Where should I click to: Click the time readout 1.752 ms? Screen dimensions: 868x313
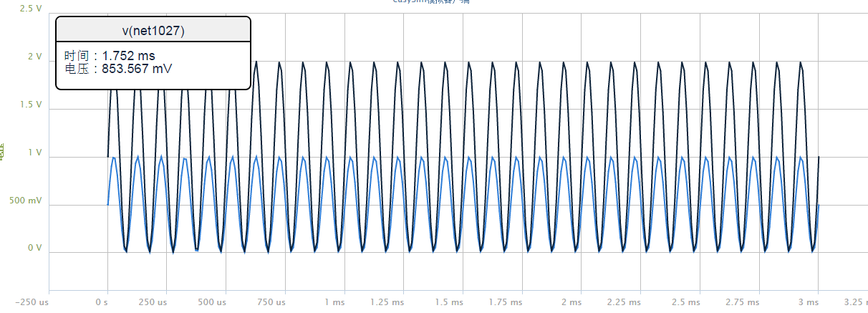click(129, 56)
